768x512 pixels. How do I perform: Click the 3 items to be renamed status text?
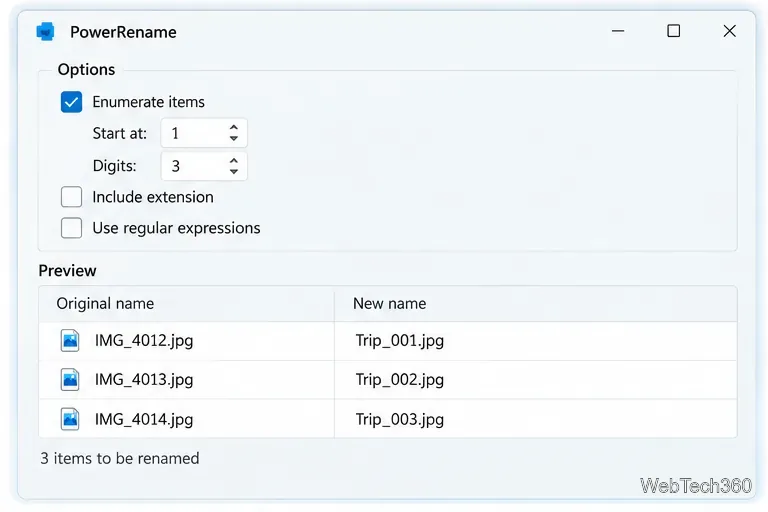120,458
